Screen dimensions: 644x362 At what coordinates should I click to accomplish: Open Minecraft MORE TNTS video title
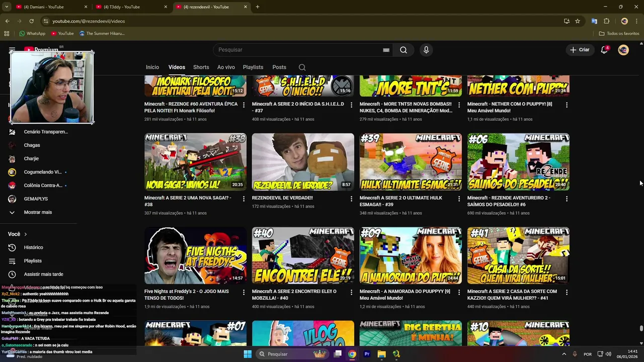(x=406, y=107)
